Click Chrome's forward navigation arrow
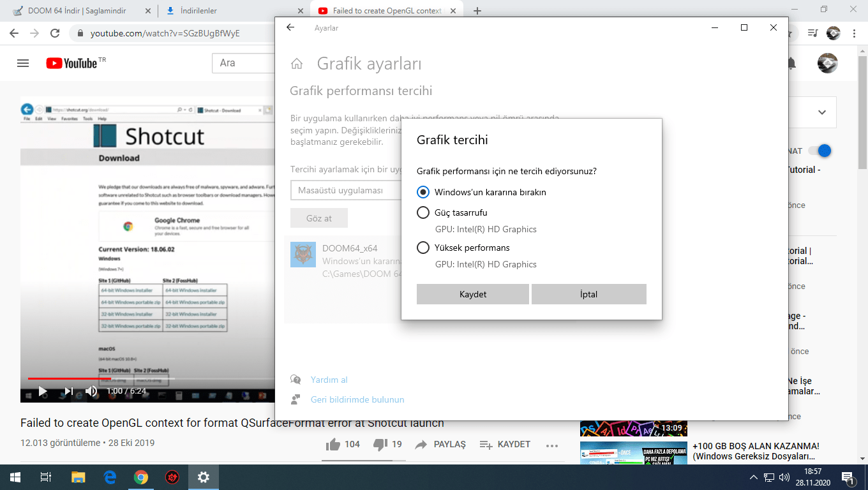 34,33
